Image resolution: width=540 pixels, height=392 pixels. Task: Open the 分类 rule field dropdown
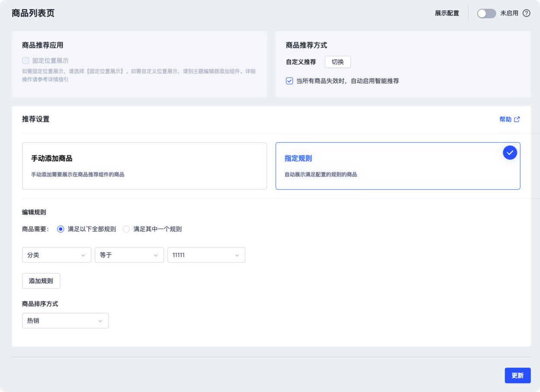coord(57,255)
